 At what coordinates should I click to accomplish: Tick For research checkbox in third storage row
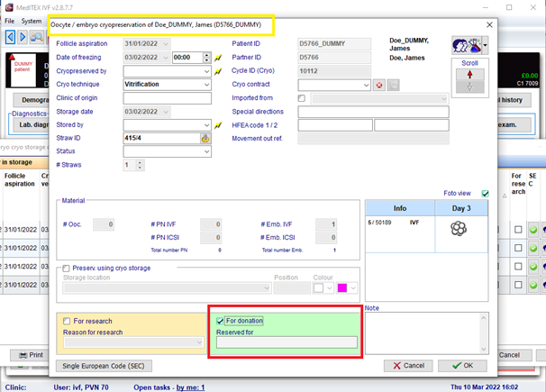tap(518, 267)
